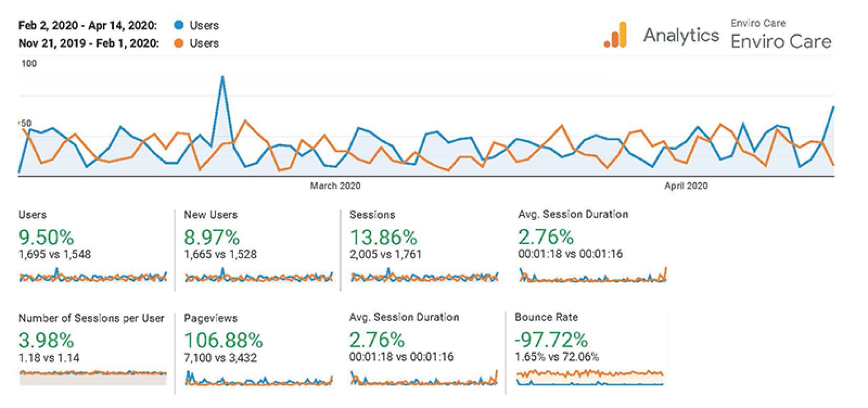Click the April 2020 axis label
Viewport: 868px width, 408px height.
686,186
